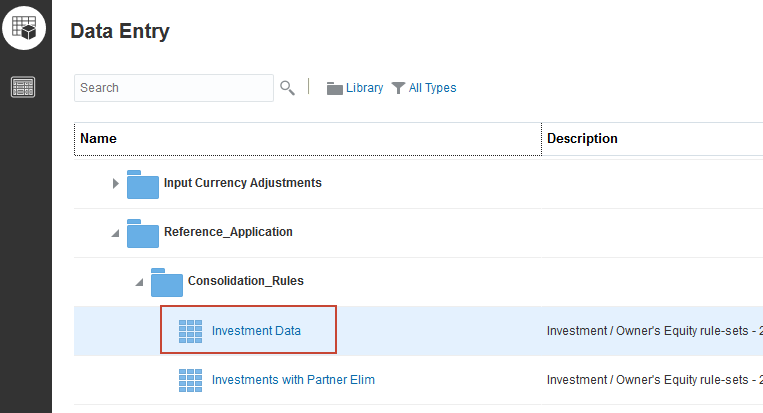Click the Data Entry cube icon in sidebar
Screen dimensions: 763x413
[25, 27]
